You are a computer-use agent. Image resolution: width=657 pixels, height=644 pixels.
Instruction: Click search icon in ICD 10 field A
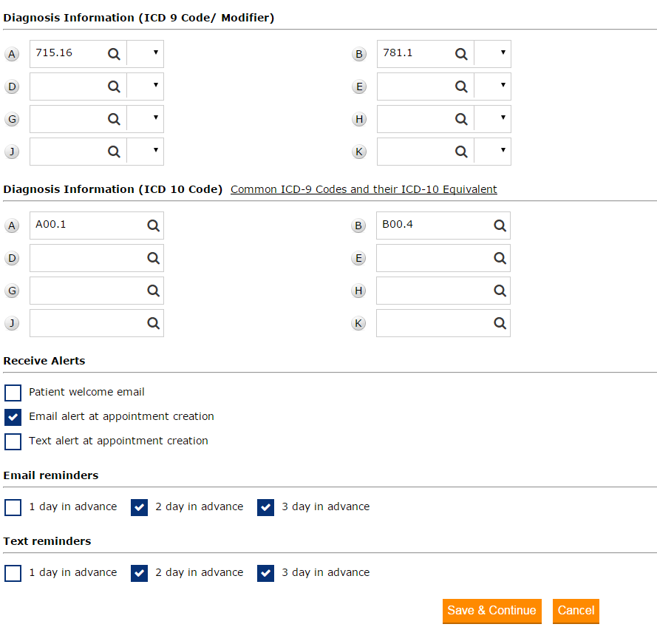tap(153, 226)
